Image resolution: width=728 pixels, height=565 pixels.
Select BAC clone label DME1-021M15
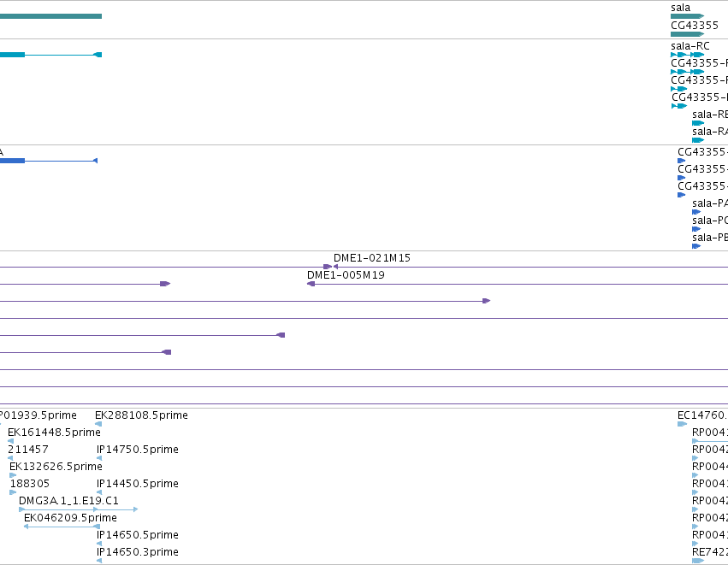coord(372,258)
